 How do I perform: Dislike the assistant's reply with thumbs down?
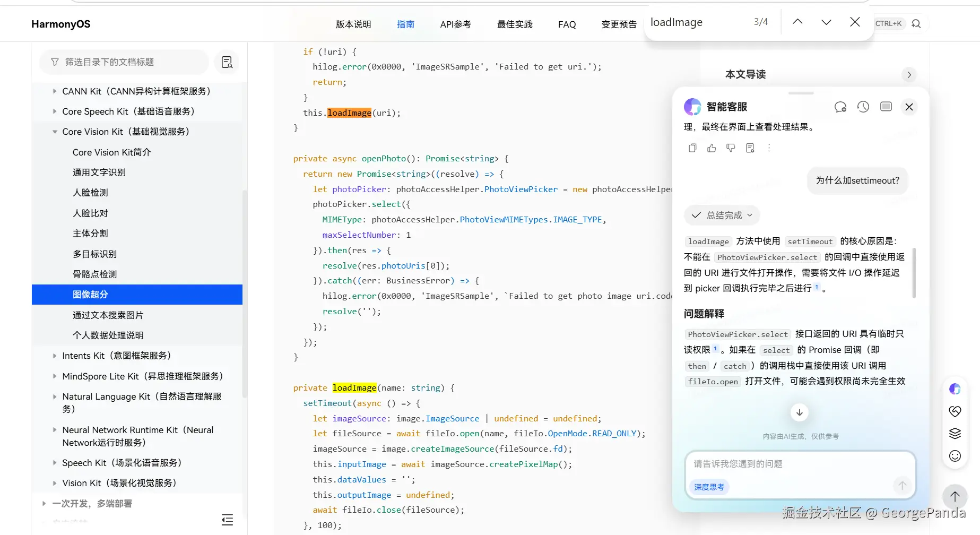click(731, 148)
